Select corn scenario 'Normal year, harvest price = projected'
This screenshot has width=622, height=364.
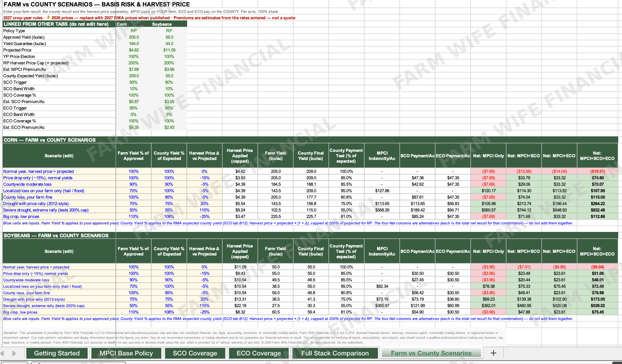click(x=59, y=171)
